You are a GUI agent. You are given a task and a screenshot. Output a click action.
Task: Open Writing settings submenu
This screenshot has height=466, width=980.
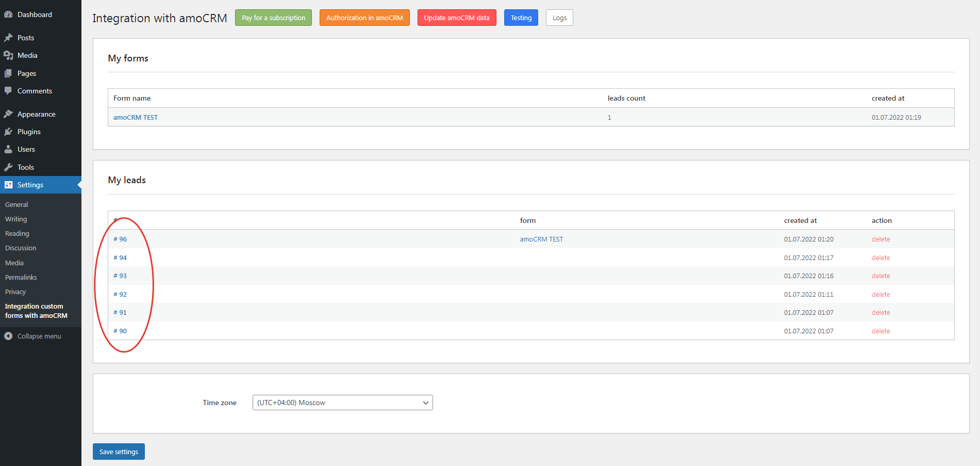[16, 219]
